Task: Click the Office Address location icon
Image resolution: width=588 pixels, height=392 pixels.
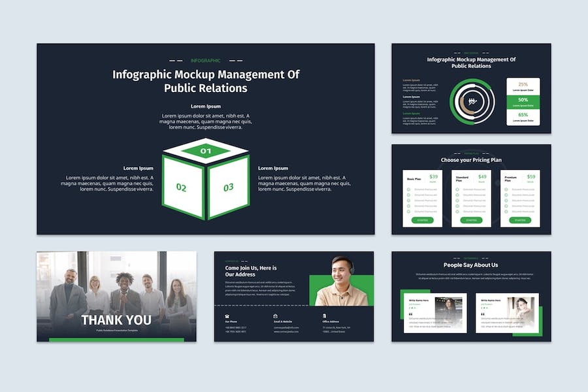Action: [324, 316]
